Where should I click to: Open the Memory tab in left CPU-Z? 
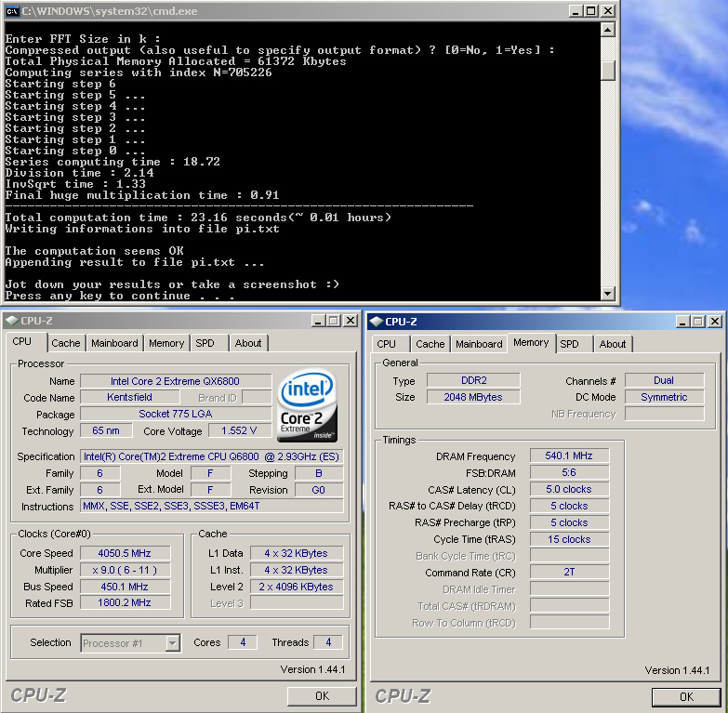[x=166, y=344]
